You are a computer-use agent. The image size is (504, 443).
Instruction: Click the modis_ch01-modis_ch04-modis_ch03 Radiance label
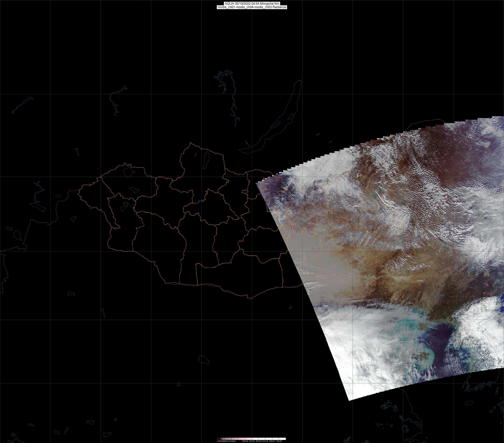tap(252, 7)
